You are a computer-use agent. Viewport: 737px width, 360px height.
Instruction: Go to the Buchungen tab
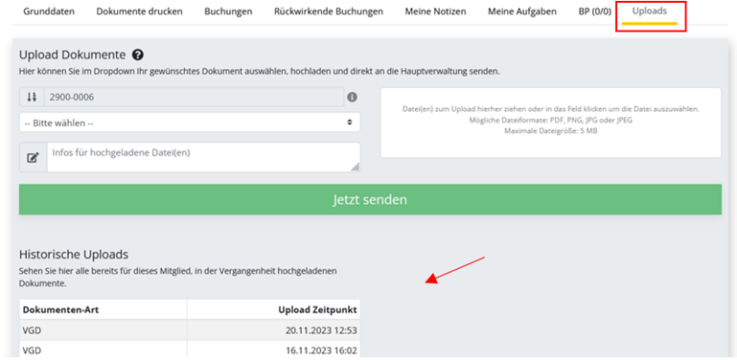pyautogui.click(x=228, y=11)
